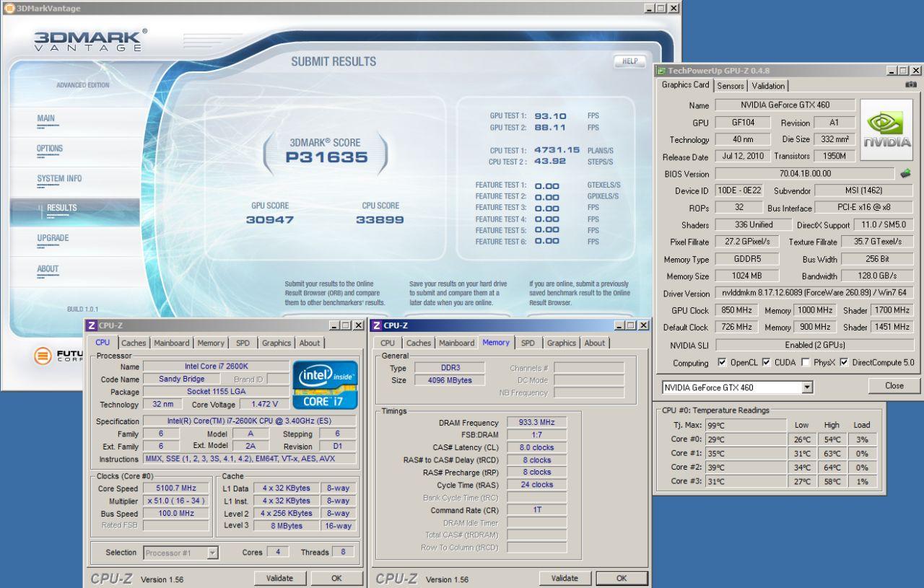
Task: Open SYSTEM INFO in 3DMark sidebar
Action: (x=59, y=178)
